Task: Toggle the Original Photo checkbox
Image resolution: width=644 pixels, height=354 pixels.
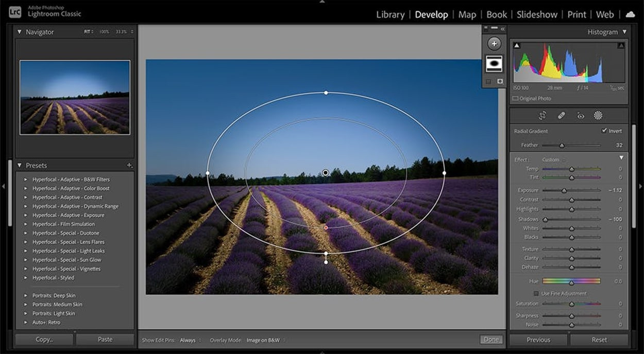Action: point(516,98)
